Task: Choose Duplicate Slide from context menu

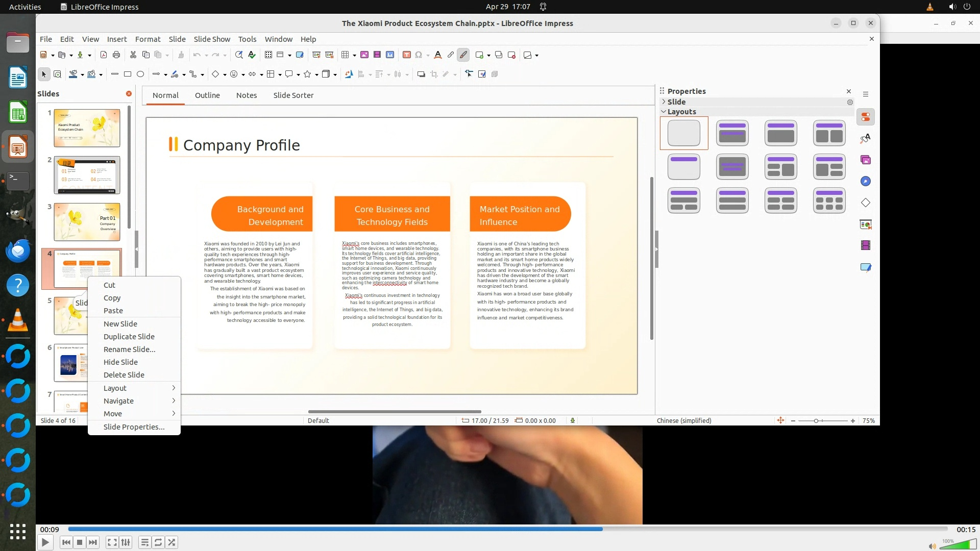Action: coord(129,337)
